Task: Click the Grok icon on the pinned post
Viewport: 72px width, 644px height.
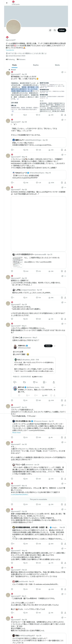Action: coord(62,72)
